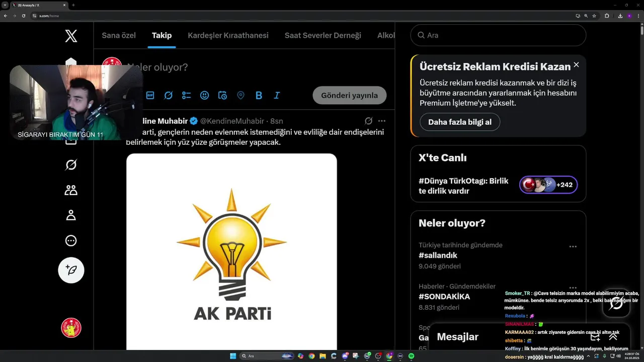The width and height of the screenshot is (644, 362).
Task: Bookmark this page with the star icon
Action: tap(594, 16)
